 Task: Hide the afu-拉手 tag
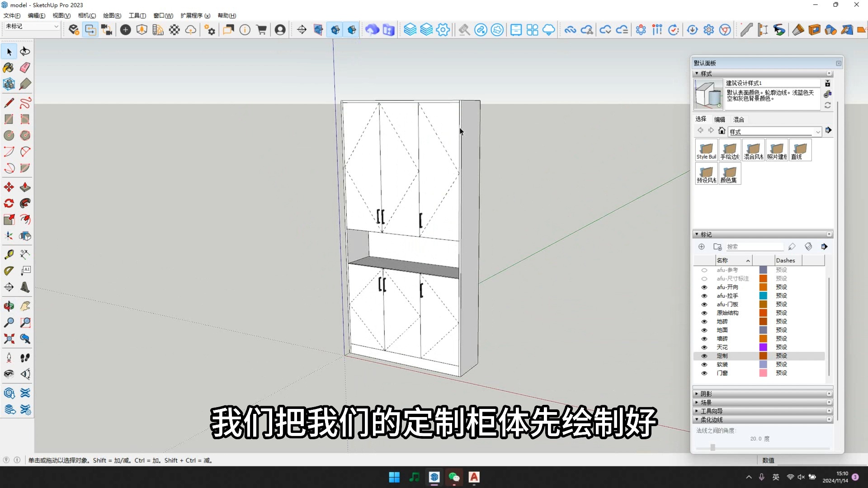coord(704,296)
